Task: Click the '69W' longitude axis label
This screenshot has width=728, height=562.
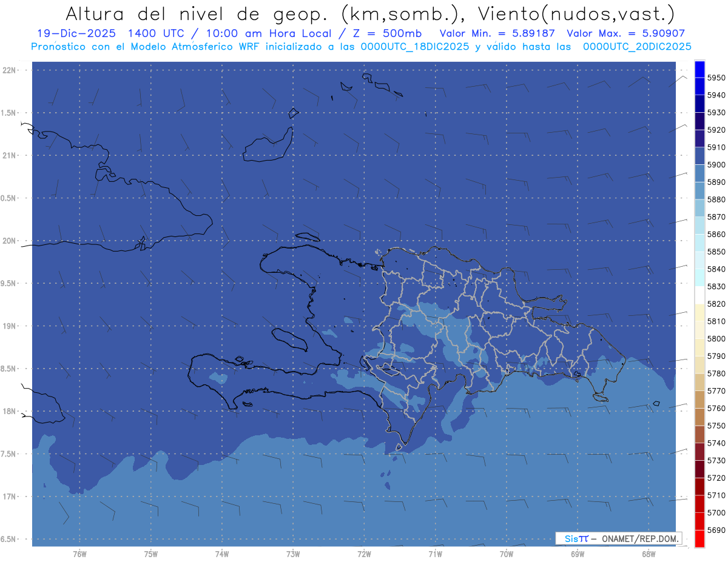Action: click(x=578, y=554)
